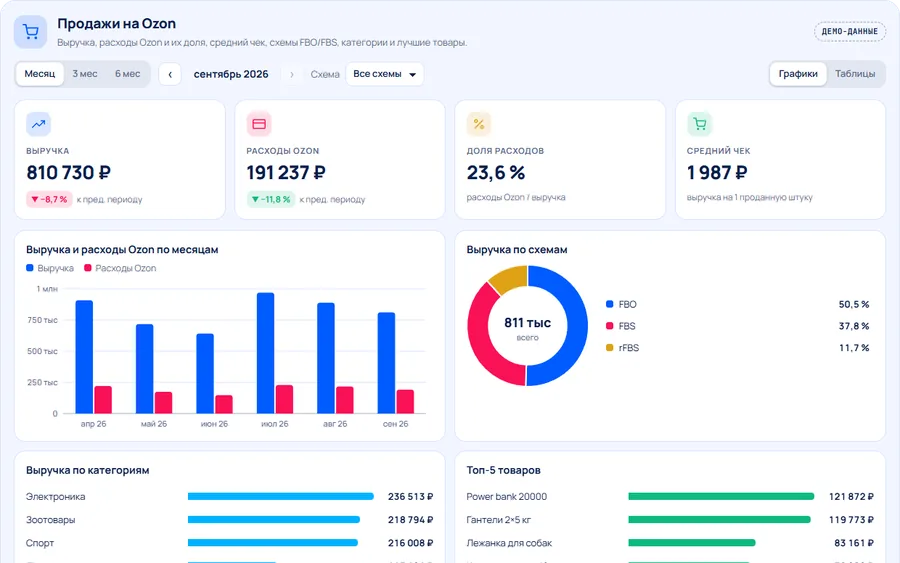Click the Power bank 20000 product row
The width and height of the screenshot is (900, 563).
(670, 496)
